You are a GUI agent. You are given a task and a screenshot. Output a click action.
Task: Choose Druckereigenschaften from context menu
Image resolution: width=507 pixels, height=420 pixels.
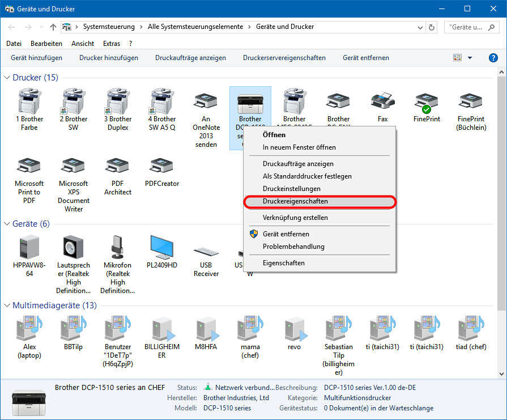[295, 201]
